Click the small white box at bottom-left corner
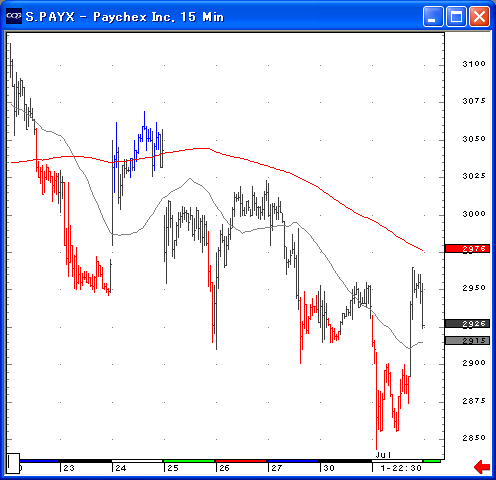Screen dimensions: 496x480 point(13,463)
